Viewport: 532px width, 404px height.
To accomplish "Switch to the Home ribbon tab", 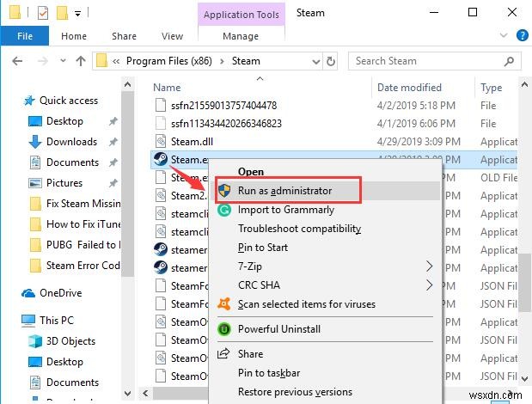I will point(74,36).
